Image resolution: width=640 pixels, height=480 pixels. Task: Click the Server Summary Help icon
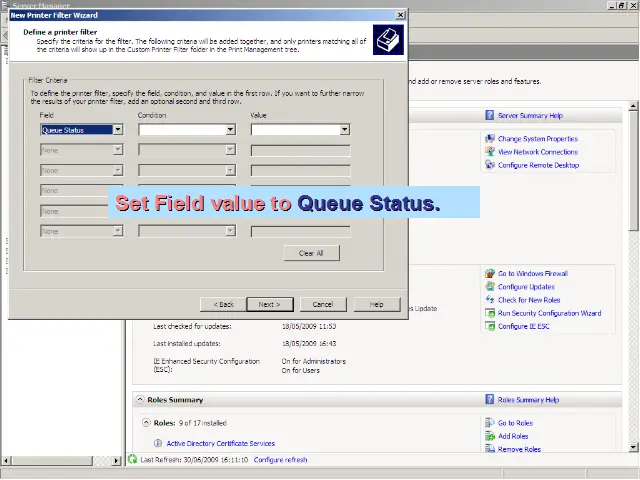click(x=490, y=116)
